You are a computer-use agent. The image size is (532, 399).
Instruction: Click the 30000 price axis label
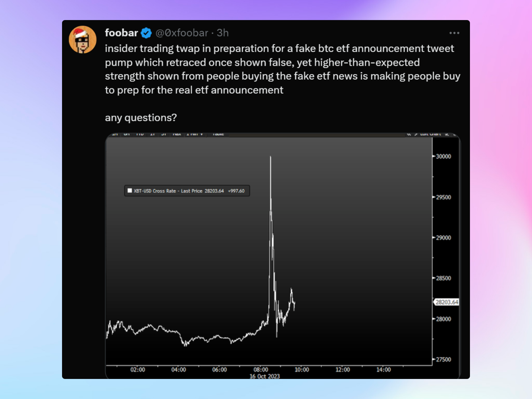click(443, 157)
